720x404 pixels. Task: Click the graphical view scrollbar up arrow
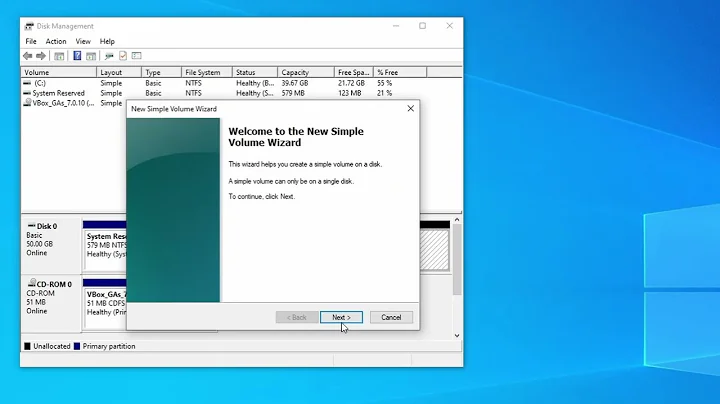(x=457, y=220)
